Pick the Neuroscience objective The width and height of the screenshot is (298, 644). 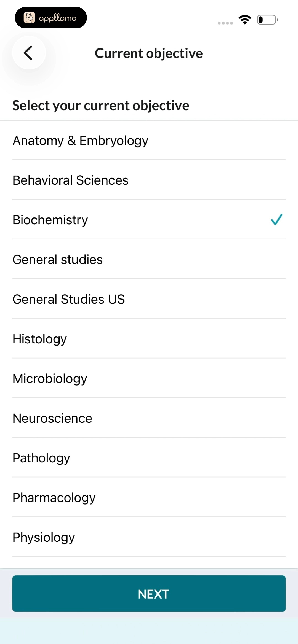point(149,418)
